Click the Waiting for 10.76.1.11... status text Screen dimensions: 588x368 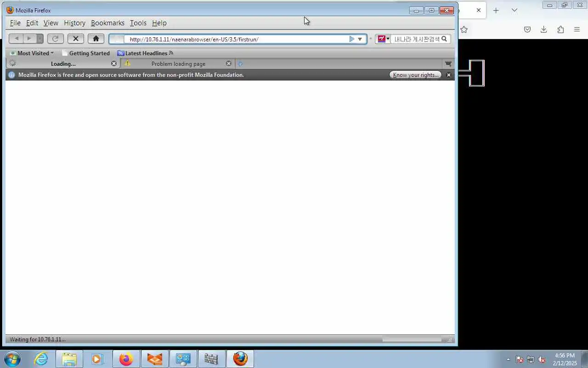coord(37,339)
